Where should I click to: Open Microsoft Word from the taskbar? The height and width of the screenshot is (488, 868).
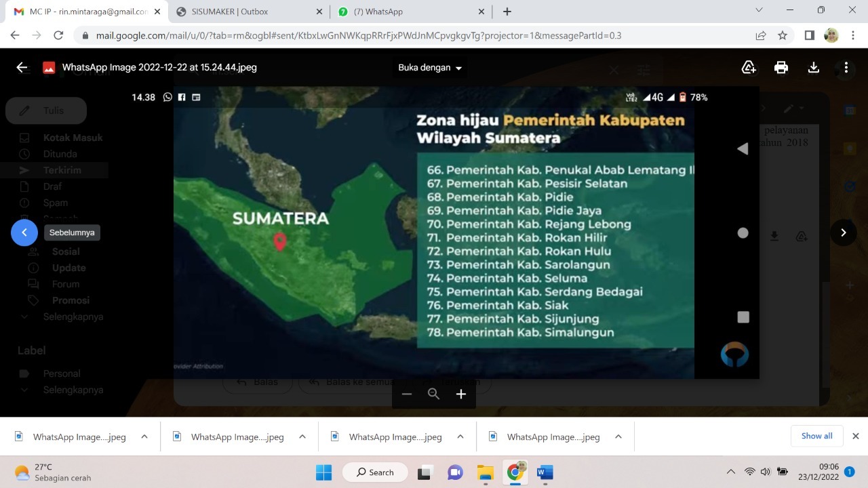[x=545, y=472]
